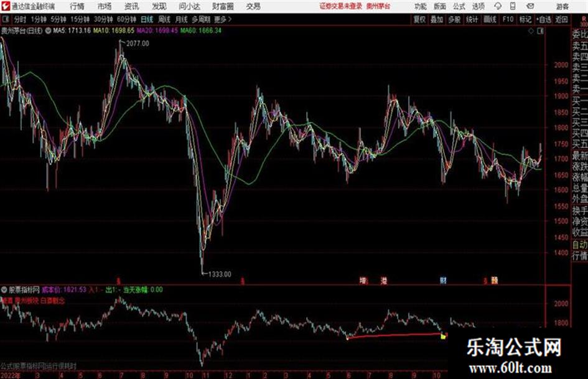Screen dimensions: 588x379
Task: Click the 白酒概念 sector tag in the sub-chart
Action: 52,301
